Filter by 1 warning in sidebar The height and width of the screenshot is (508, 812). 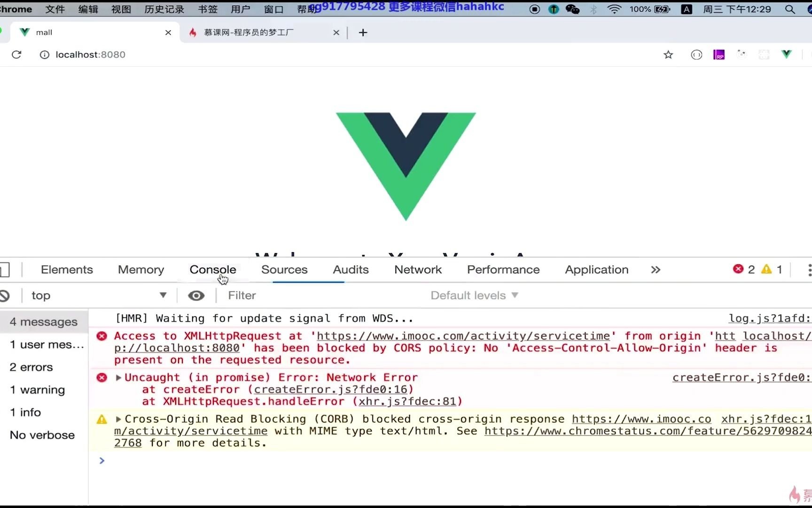pos(44,389)
